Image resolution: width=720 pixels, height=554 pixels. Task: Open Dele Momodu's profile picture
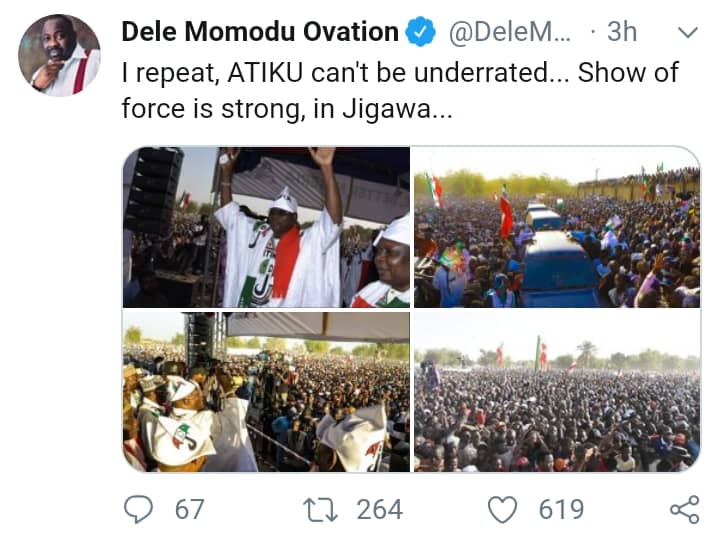(x=59, y=55)
